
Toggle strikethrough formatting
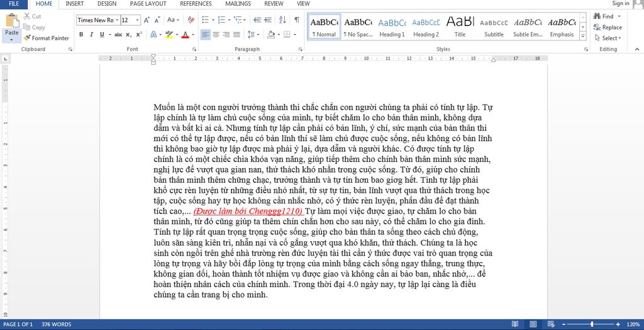118,35
